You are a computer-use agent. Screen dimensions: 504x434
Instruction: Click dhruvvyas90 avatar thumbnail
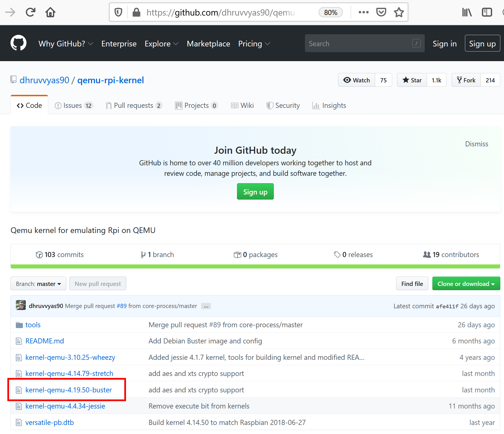tap(21, 305)
